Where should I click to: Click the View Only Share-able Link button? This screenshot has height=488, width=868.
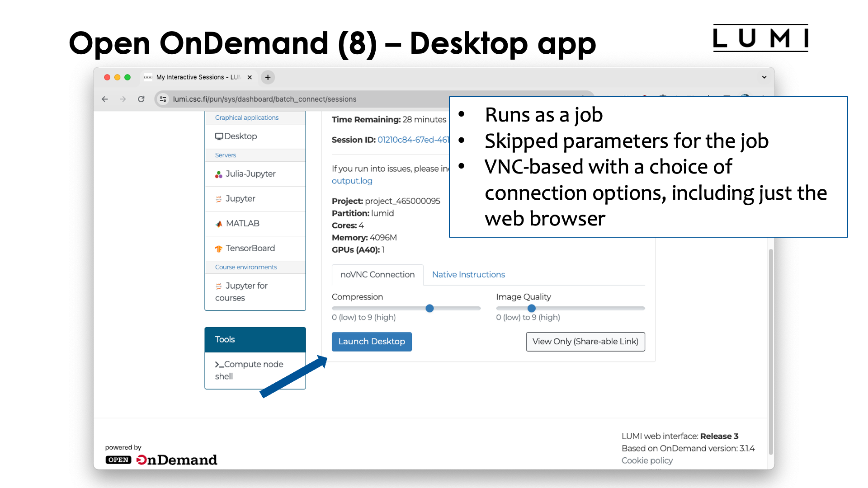pyautogui.click(x=585, y=341)
